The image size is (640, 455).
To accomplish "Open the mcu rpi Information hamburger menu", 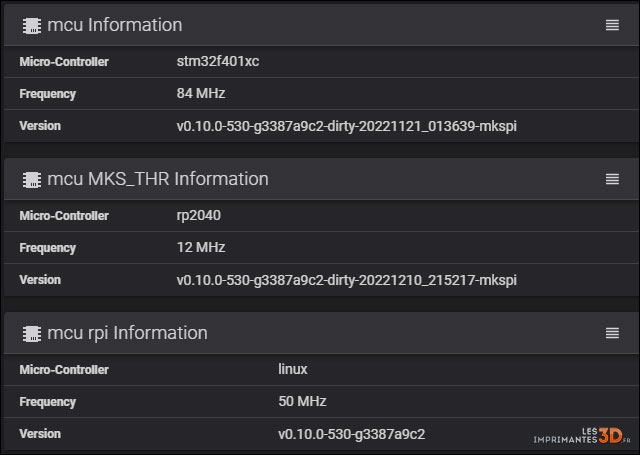I will (x=612, y=333).
